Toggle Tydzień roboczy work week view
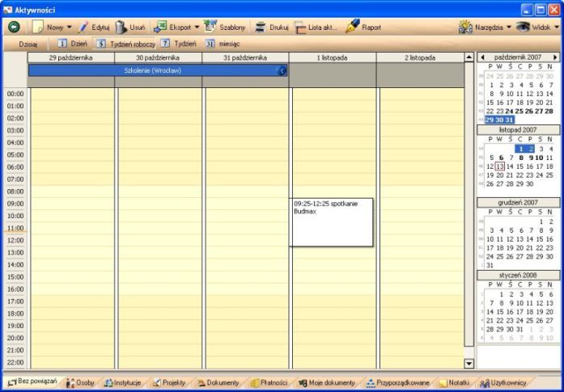The width and height of the screenshot is (564, 392). tap(102, 44)
